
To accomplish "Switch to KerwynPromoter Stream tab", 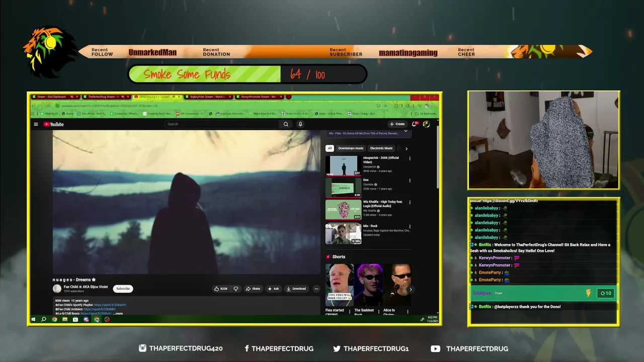I will click(x=259, y=97).
